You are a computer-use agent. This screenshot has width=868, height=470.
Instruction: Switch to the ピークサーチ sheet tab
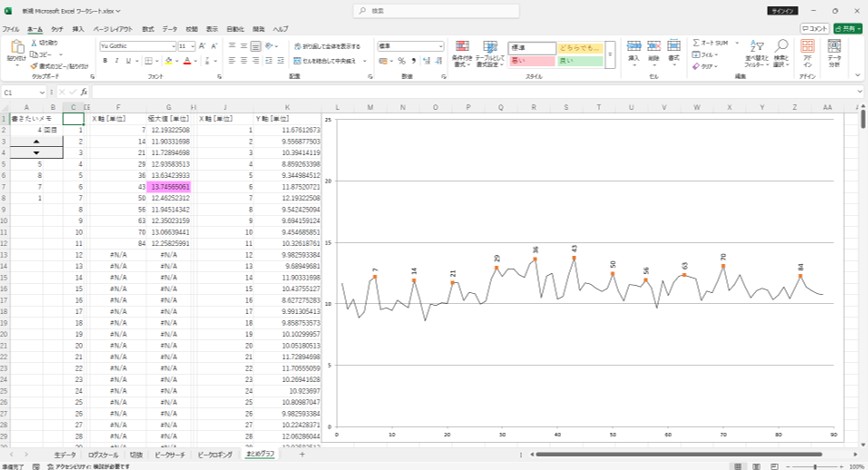click(170, 454)
